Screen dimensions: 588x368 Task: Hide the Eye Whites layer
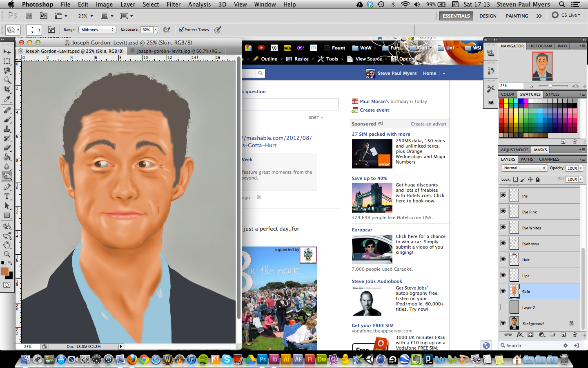point(503,227)
